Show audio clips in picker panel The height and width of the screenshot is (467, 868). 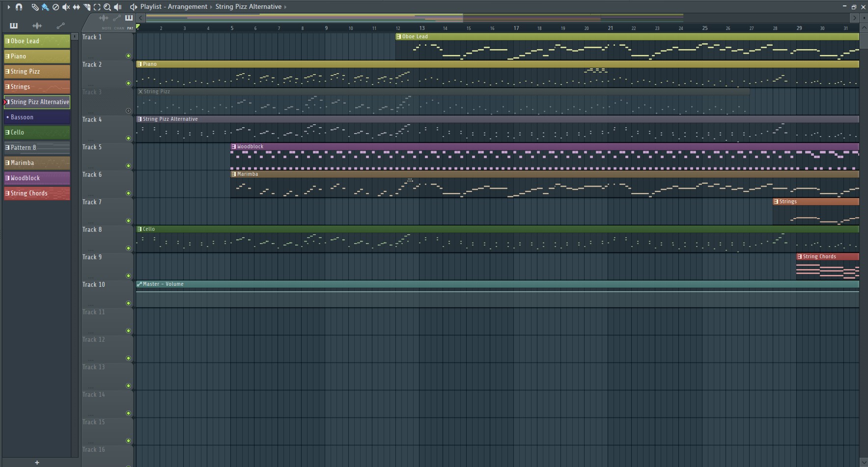[x=37, y=26]
